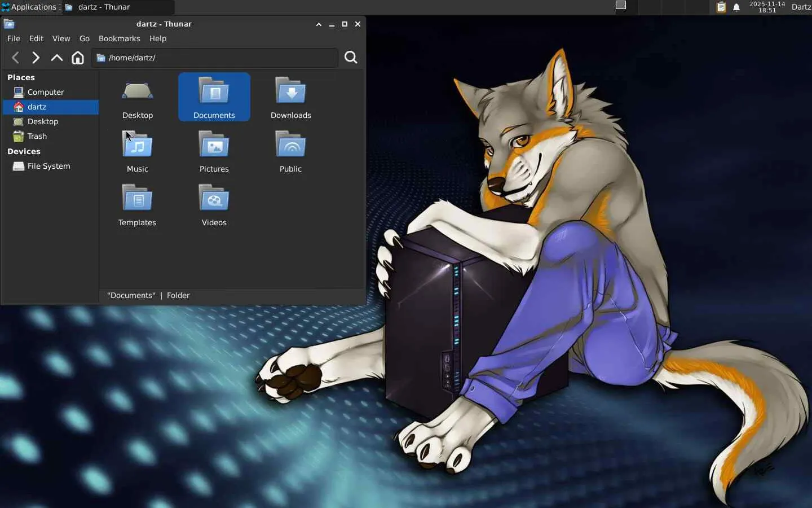Select the Templates folder icon
The height and width of the screenshot is (508, 812).
click(x=138, y=198)
